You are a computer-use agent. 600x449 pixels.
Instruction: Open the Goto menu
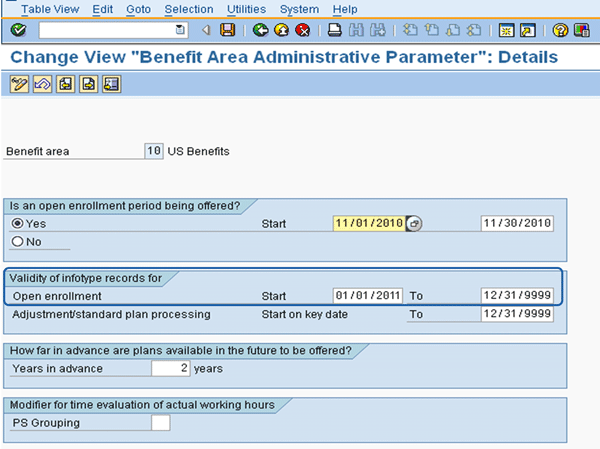pos(139,9)
